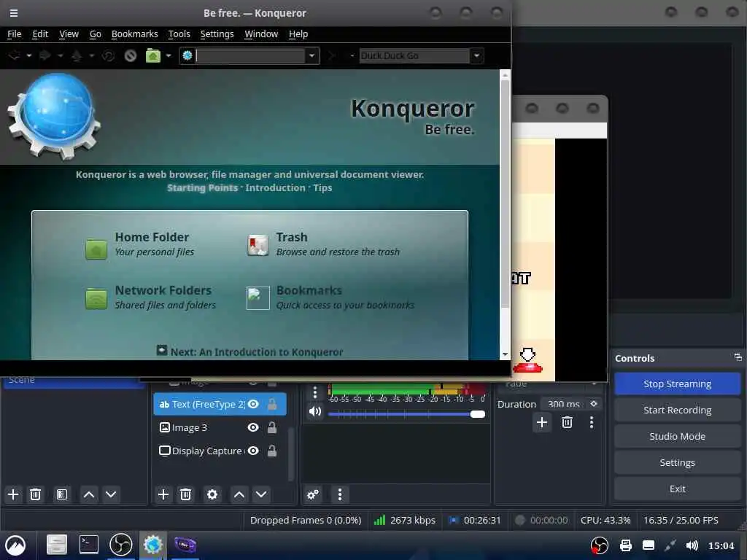Open the Bookmarks menu in menu bar
747x560 pixels.
pyautogui.click(x=134, y=34)
